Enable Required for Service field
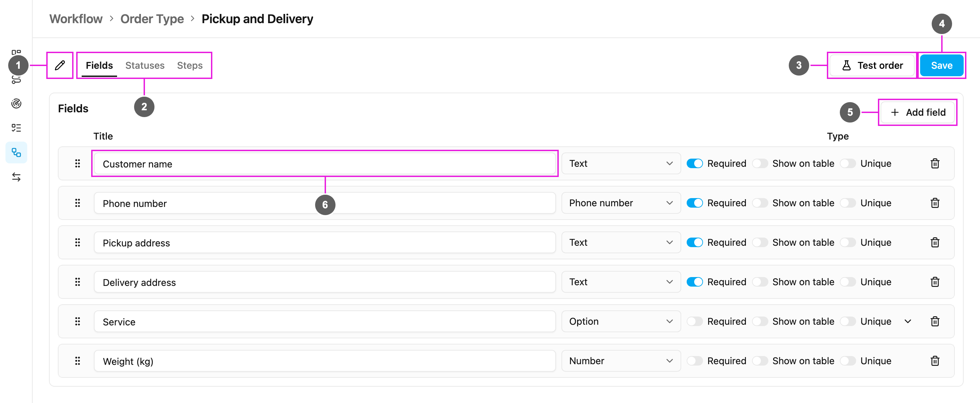This screenshot has height=403, width=980. pyautogui.click(x=694, y=322)
